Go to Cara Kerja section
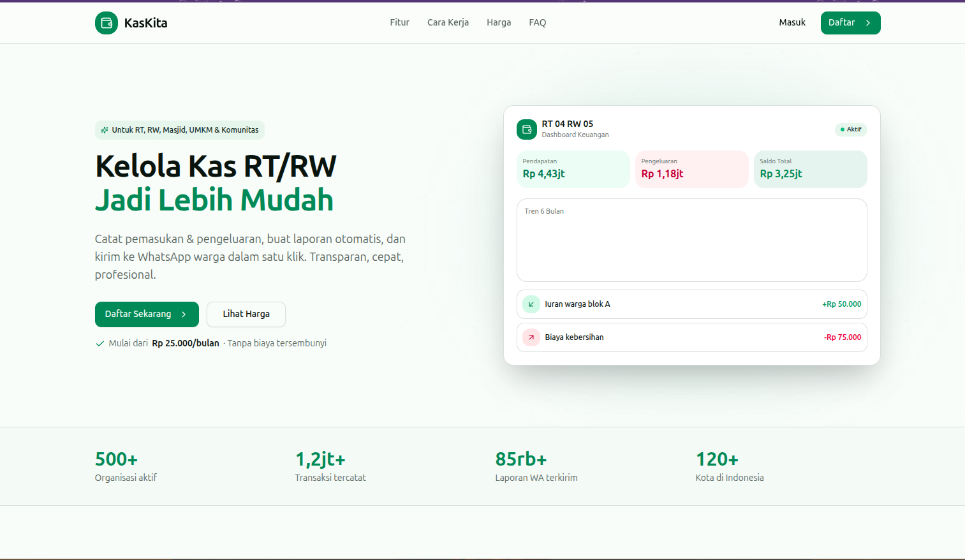The width and height of the screenshot is (965, 560). pyautogui.click(x=448, y=22)
